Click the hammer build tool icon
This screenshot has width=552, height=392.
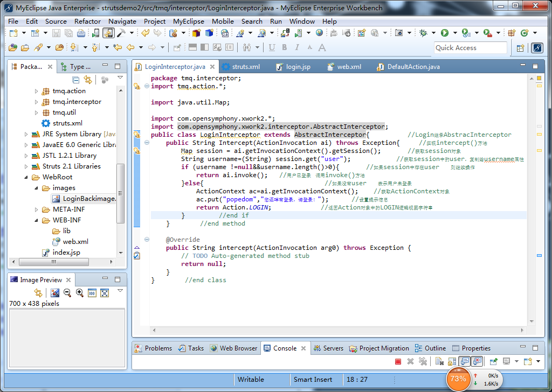(121, 33)
